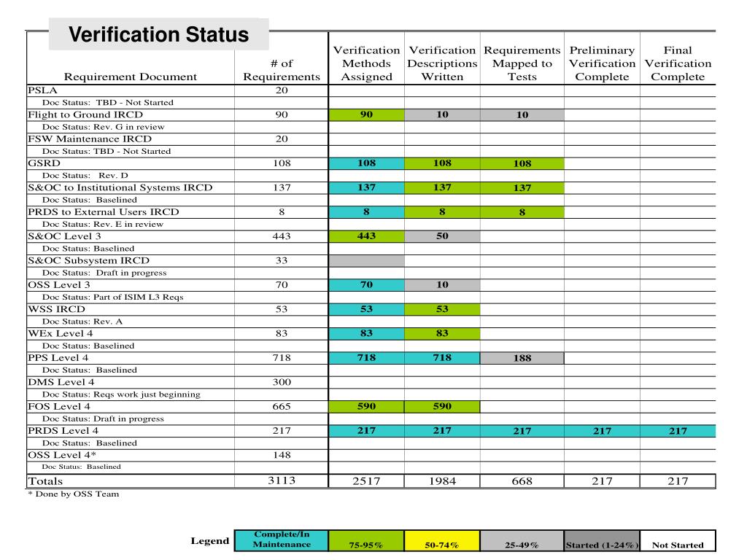This screenshot has width=747, height=560.
Task: Click the '3113' total requirements value
Action: (282, 481)
